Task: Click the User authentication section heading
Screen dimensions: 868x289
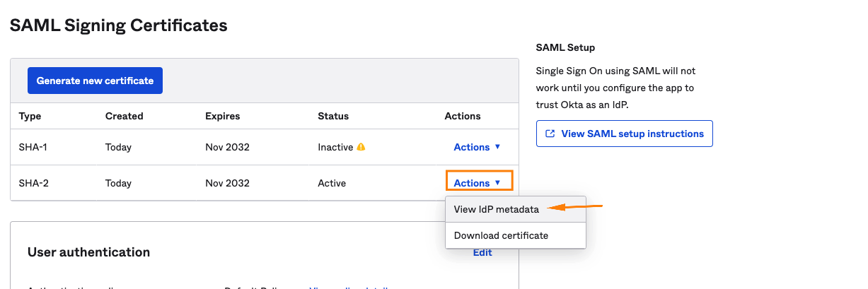Action: pyautogui.click(x=88, y=252)
